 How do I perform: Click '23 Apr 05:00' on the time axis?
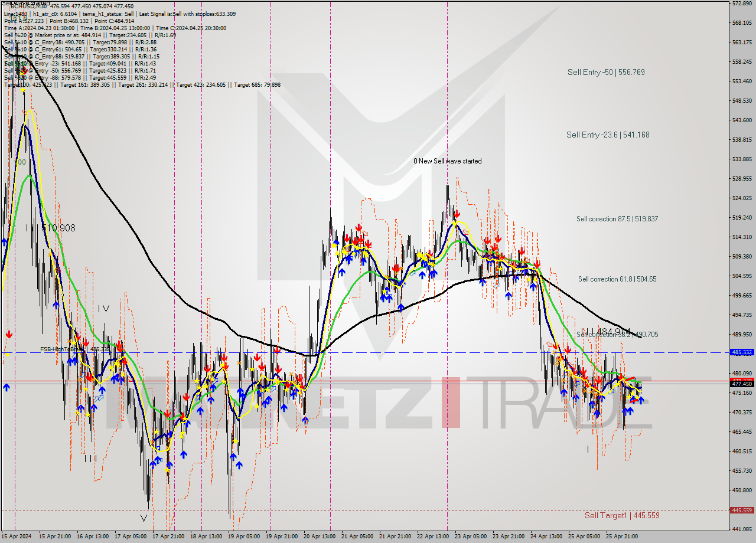coord(472,537)
